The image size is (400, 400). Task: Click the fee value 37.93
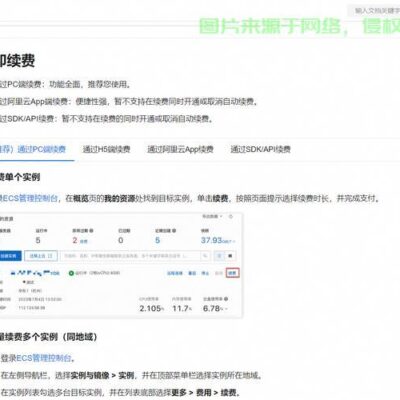click(211, 240)
